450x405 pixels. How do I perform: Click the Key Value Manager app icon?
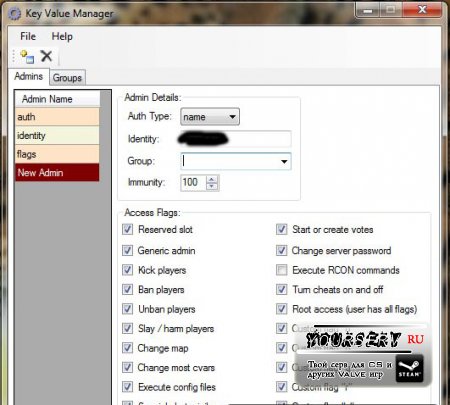point(14,14)
